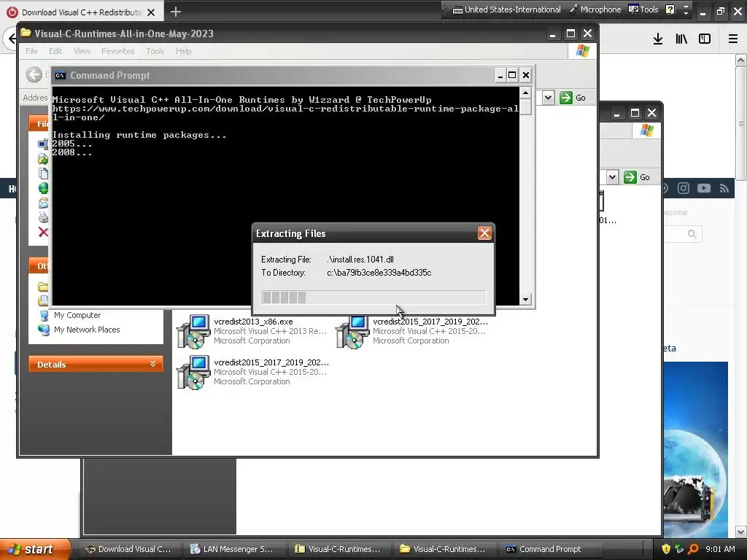The height and width of the screenshot is (560, 747).
Task: Click the Explorer Back arrow button
Action: pyautogui.click(x=34, y=74)
